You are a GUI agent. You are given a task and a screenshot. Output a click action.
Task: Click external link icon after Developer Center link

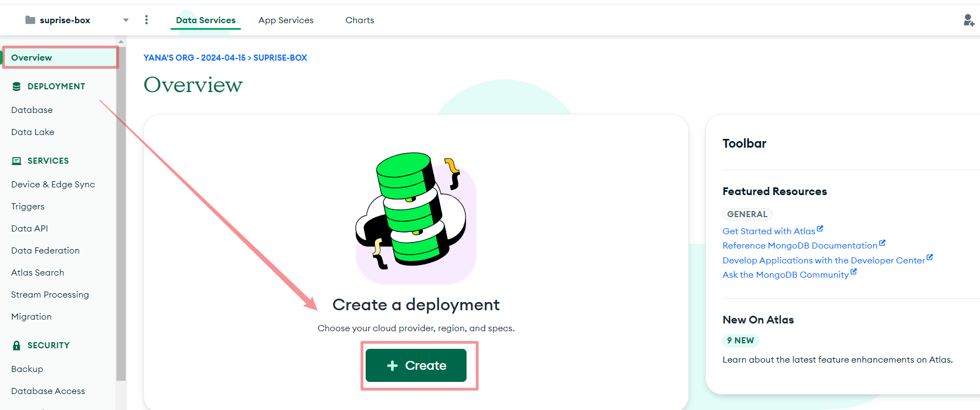(x=930, y=257)
